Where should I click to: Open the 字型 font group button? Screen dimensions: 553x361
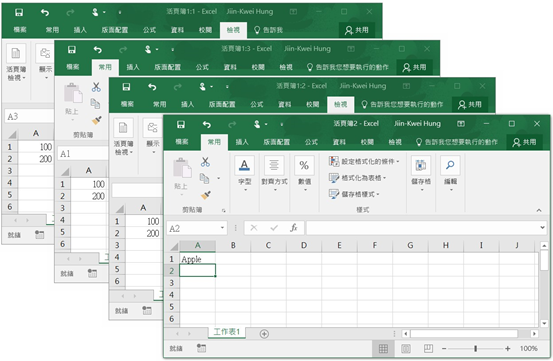pyautogui.click(x=245, y=174)
